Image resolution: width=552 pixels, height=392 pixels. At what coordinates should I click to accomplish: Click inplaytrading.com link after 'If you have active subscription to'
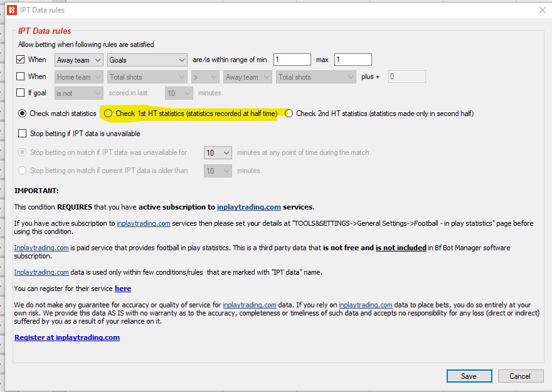click(144, 223)
